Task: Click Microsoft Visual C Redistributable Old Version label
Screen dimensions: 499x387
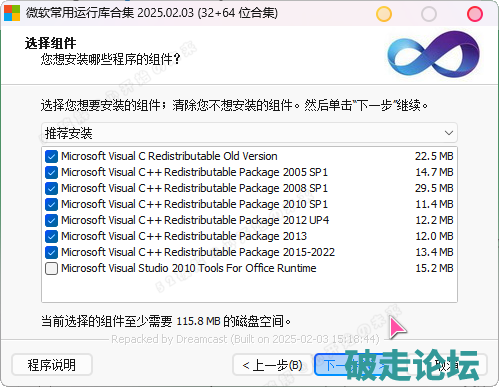Action: 169,156
